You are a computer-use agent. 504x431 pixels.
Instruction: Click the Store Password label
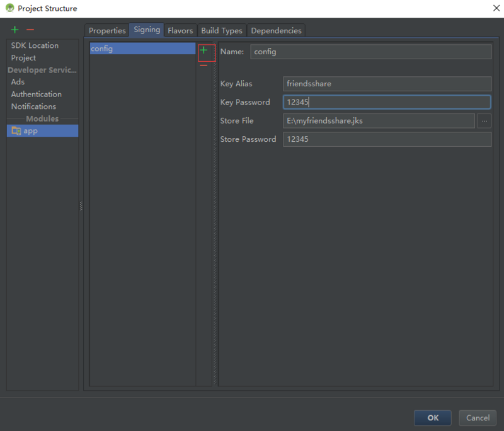click(248, 139)
